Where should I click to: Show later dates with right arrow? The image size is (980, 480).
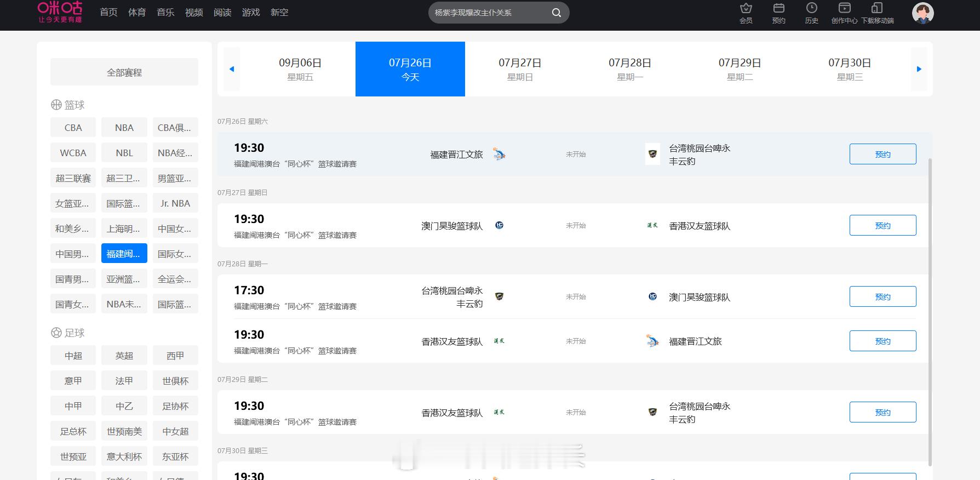point(919,69)
